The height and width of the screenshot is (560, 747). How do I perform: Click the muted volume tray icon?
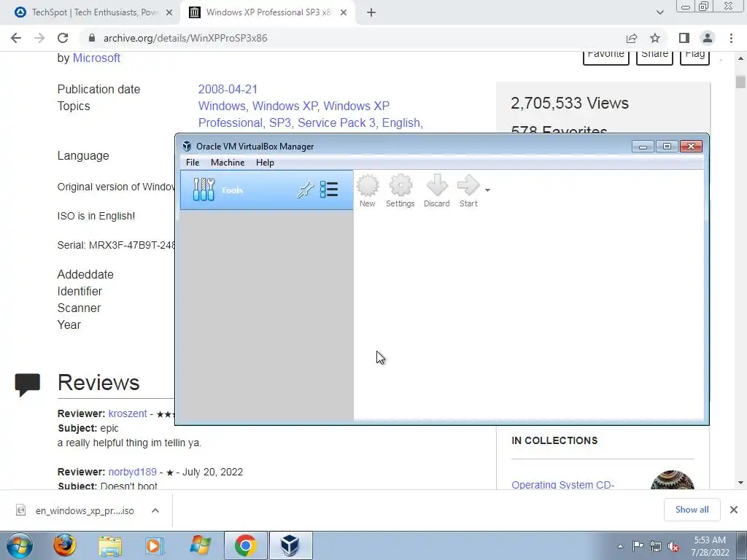[x=673, y=547]
